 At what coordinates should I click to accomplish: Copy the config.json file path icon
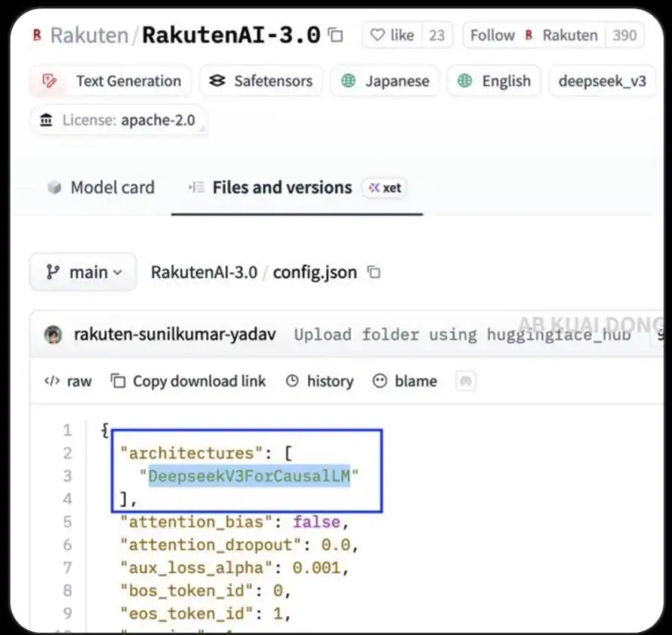click(x=373, y=273)
